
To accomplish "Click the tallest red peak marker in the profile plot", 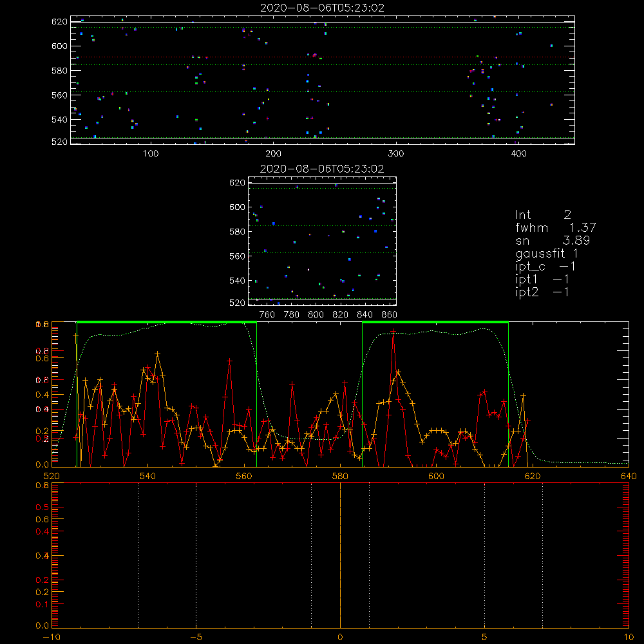I will click(x=393, y=331).
